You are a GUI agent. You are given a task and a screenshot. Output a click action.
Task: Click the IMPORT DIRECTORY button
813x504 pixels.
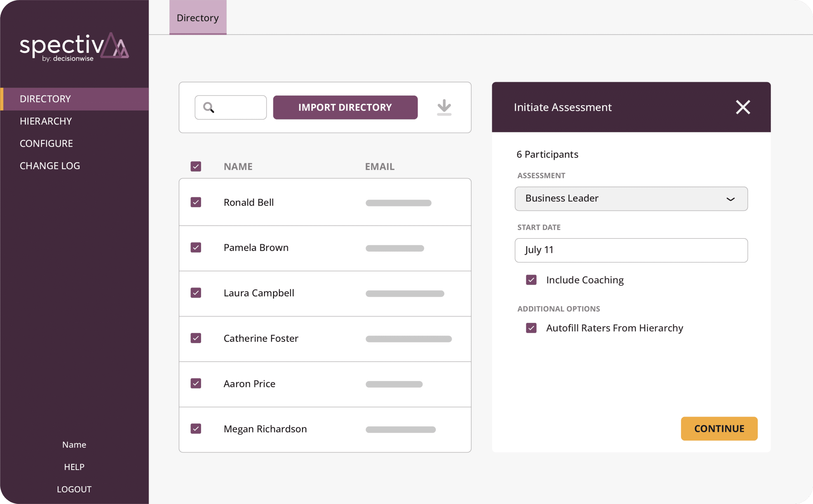click(344, 107)
